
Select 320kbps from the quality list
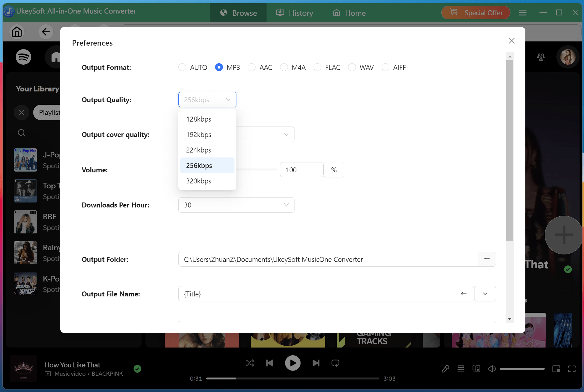tap(199, 181)
